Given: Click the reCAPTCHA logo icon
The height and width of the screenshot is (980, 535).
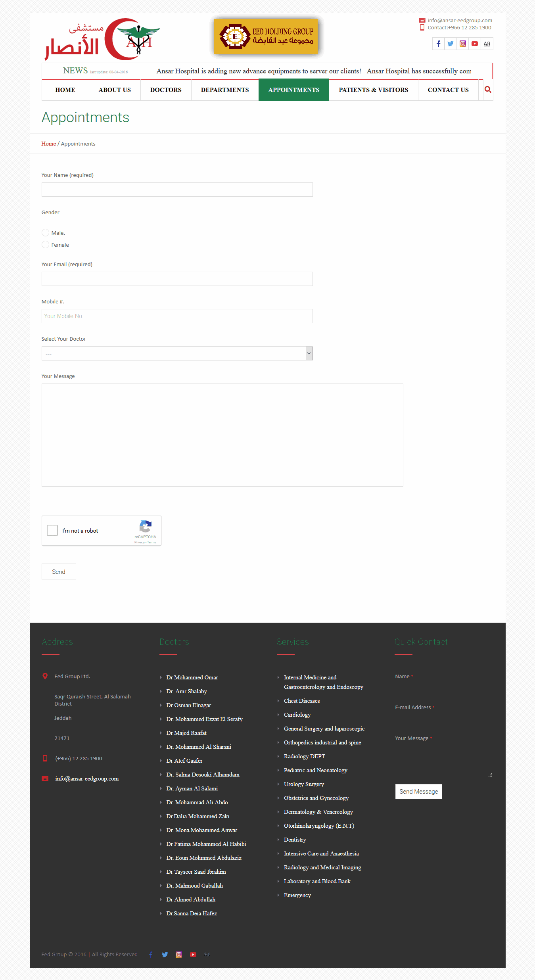Looking at the screenshot, I should click(x=145, y=527).
